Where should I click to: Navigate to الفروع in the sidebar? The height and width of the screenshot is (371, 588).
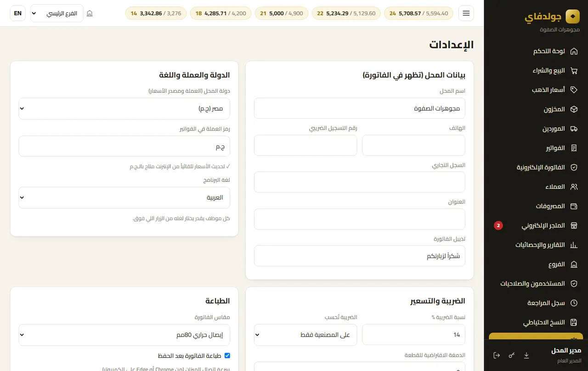click(536, 264)
